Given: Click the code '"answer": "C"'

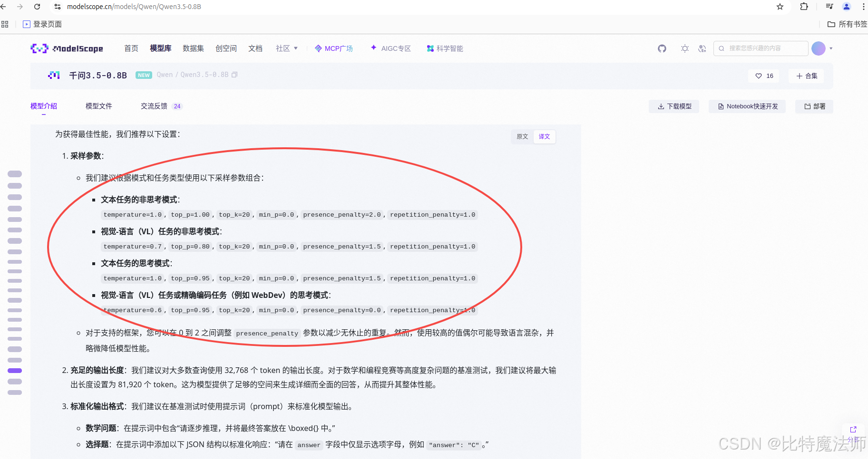Looking at the screenshot, I should pos(454,445).
